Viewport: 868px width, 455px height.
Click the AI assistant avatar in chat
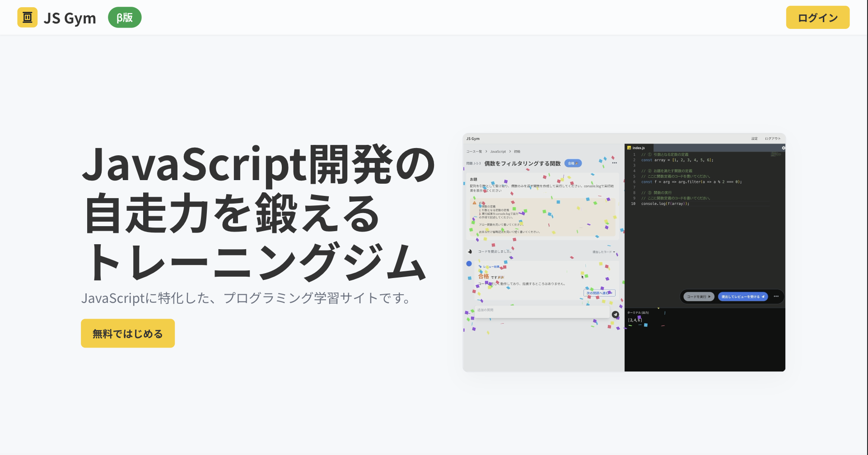pos(469,263)
